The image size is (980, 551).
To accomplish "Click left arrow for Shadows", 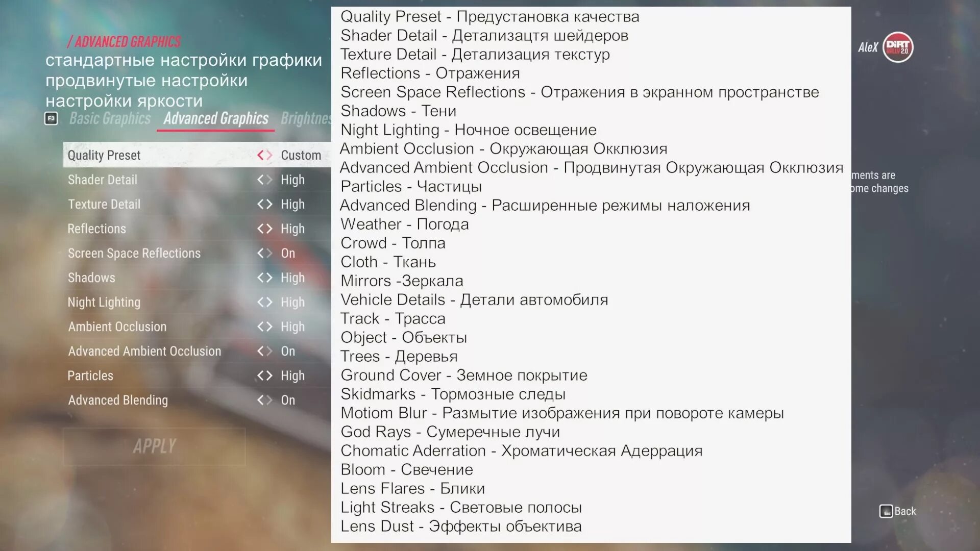I will (x=261, y=278).
